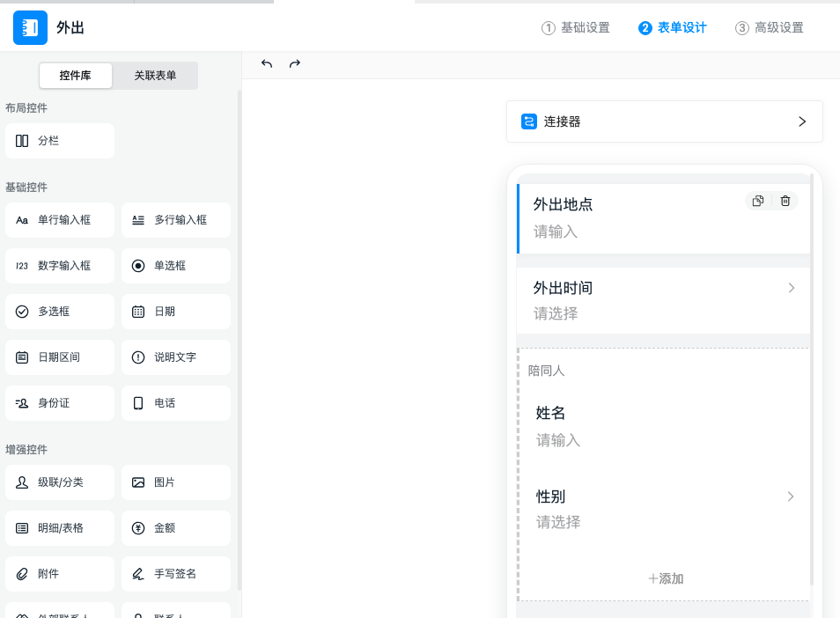This screenshot has height=618, width=840.
Task: Select step 2 表单设计
Action: click(673, 28)
